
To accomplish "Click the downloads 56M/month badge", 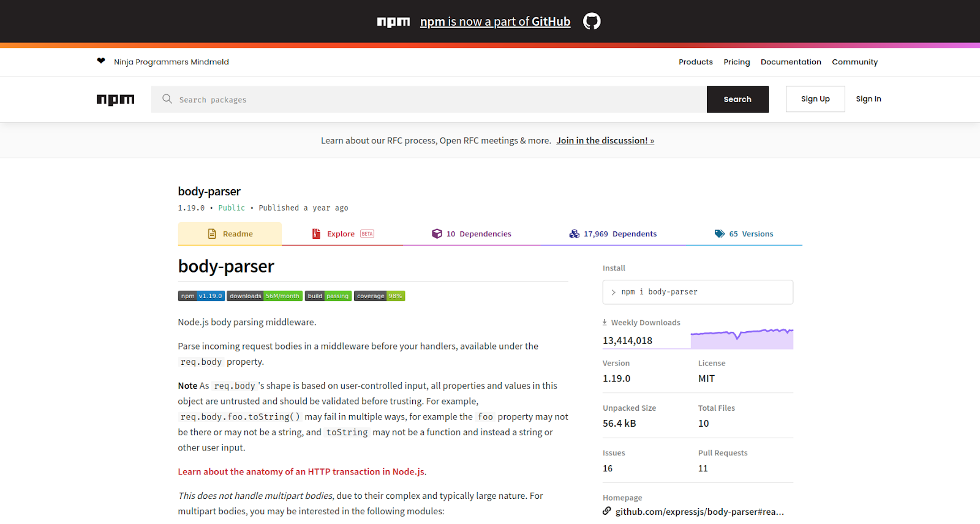I will coord(265,296).
